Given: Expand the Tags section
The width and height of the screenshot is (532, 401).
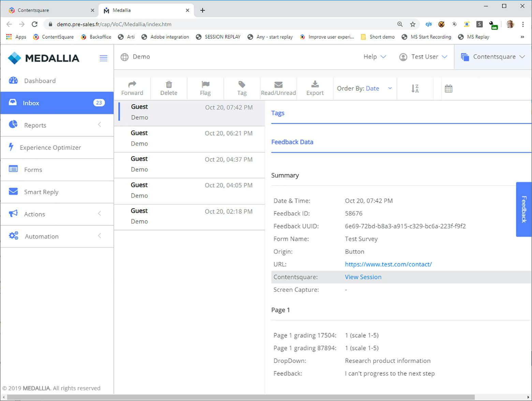Looking at the screenshot, I should (x=278, y=113).
